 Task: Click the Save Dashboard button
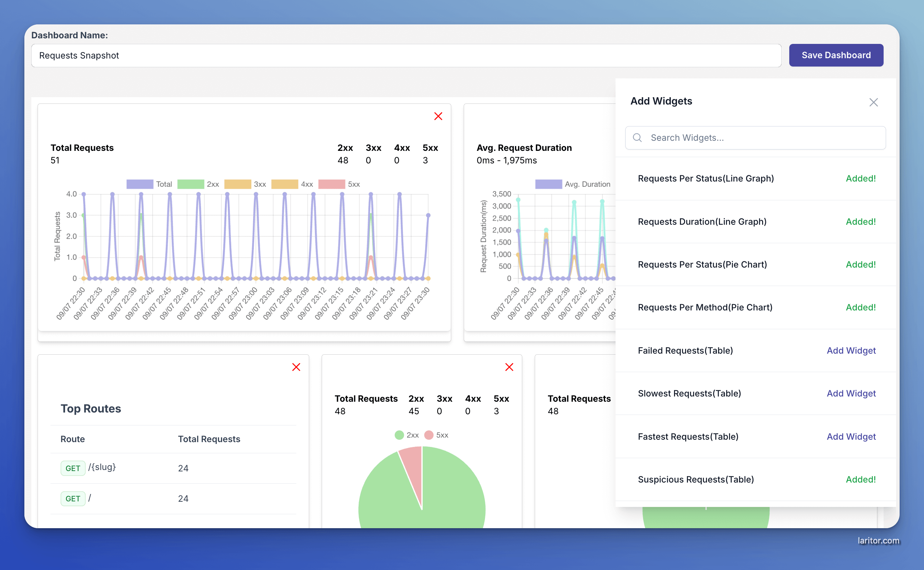click(x=836, y=55)
